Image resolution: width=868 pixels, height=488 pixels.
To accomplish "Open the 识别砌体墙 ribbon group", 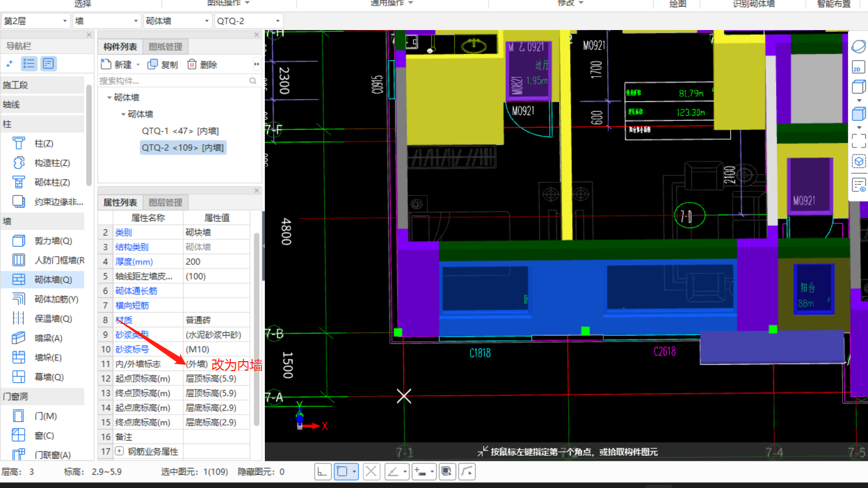I will 753,4.
